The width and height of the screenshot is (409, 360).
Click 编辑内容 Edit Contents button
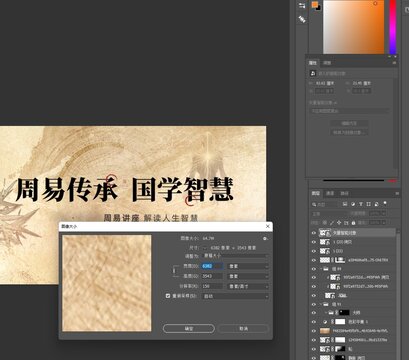point(349,123)
